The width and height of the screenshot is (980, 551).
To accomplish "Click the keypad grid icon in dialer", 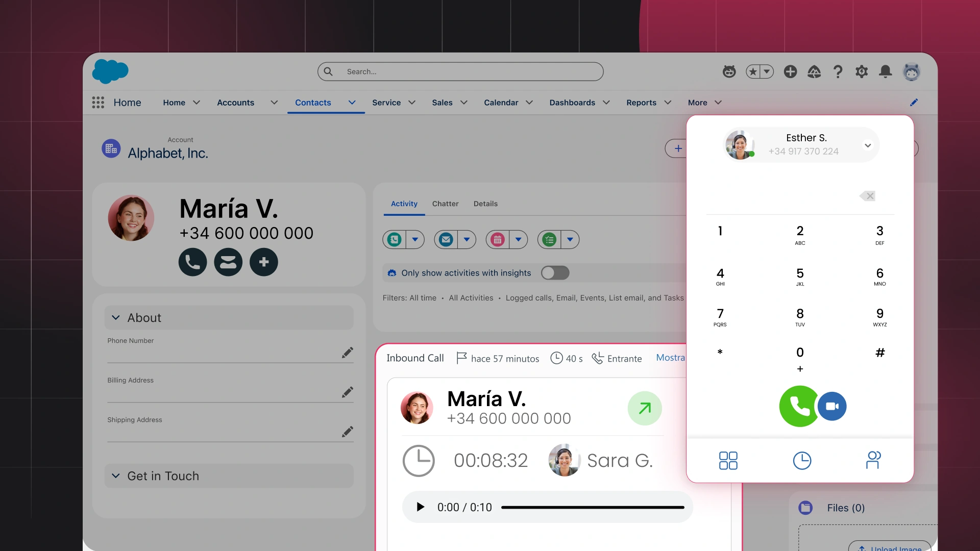I will click(728, 460).
